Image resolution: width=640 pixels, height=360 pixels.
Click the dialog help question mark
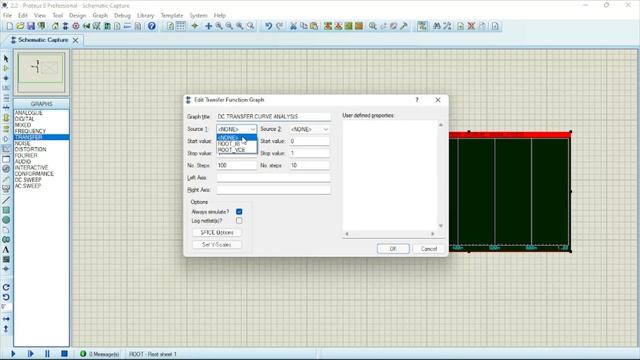point(417,100)
